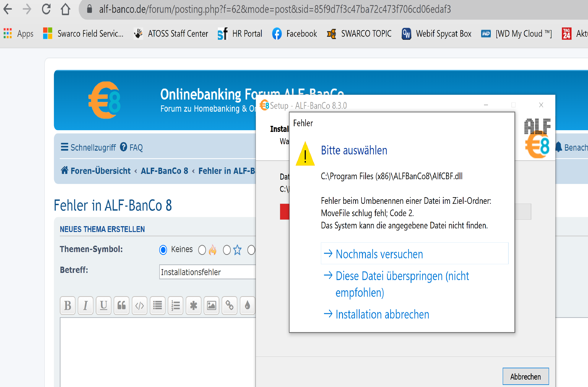588x387 pixels.
Task: Choose Nochmals versuchen in the error dialog
Action: (x=414, y=253)
